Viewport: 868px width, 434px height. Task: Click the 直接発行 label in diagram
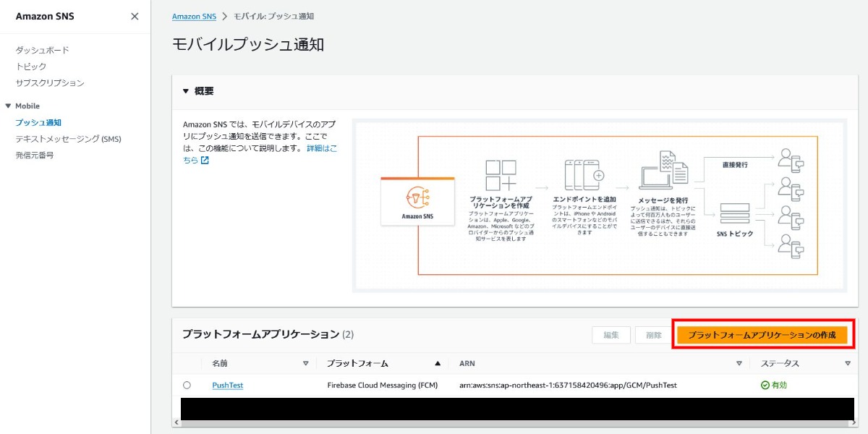click(x=734, y=165)
